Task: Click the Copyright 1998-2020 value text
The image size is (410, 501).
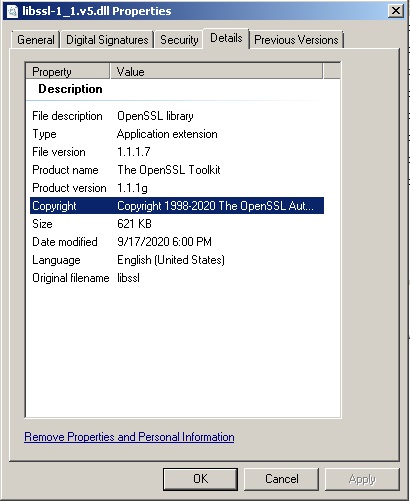Action: pyautogui.click(x=215, y=206)
